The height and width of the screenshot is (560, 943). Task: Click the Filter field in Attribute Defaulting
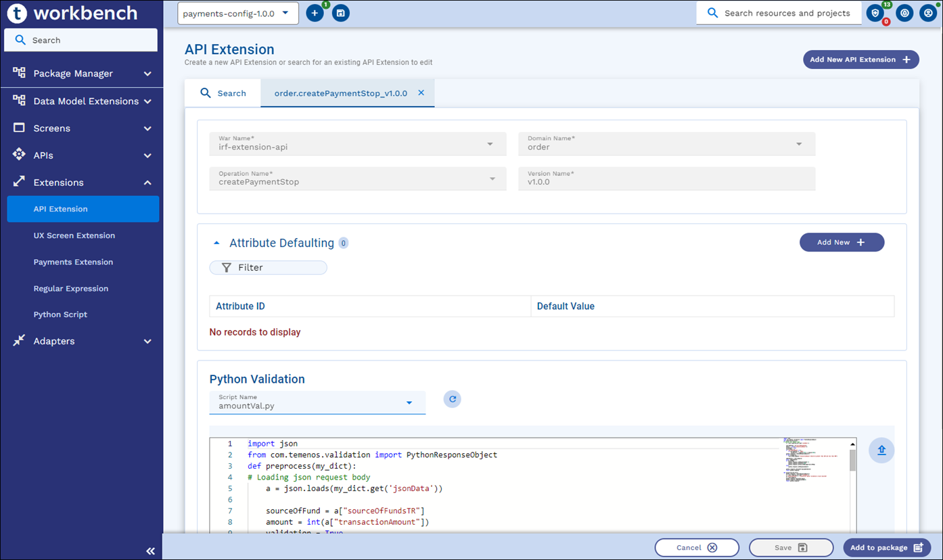[x=268, y=268]
